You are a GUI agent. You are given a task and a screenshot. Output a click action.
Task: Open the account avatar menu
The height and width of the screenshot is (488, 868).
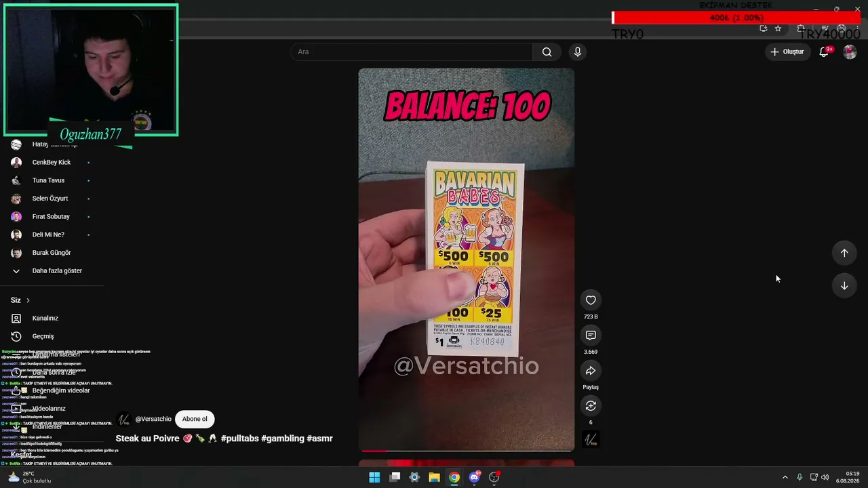click(x=850, y=52)
